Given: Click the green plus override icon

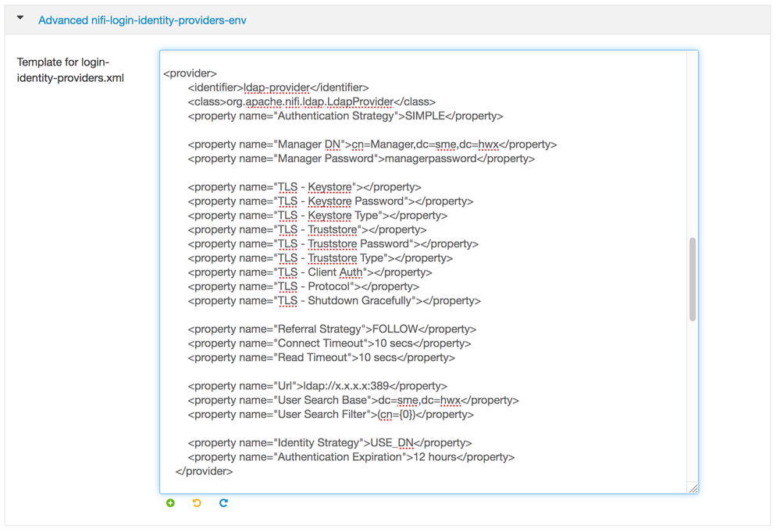Looking at the screenshot, I should point(171,503).
